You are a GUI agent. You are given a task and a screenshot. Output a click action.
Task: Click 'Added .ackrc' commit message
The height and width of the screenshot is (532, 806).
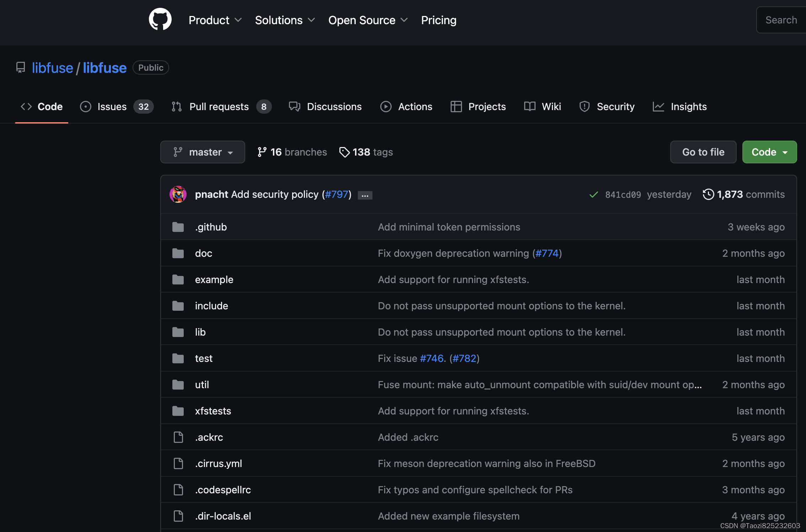pyautogui.click(x=408, y=437)
